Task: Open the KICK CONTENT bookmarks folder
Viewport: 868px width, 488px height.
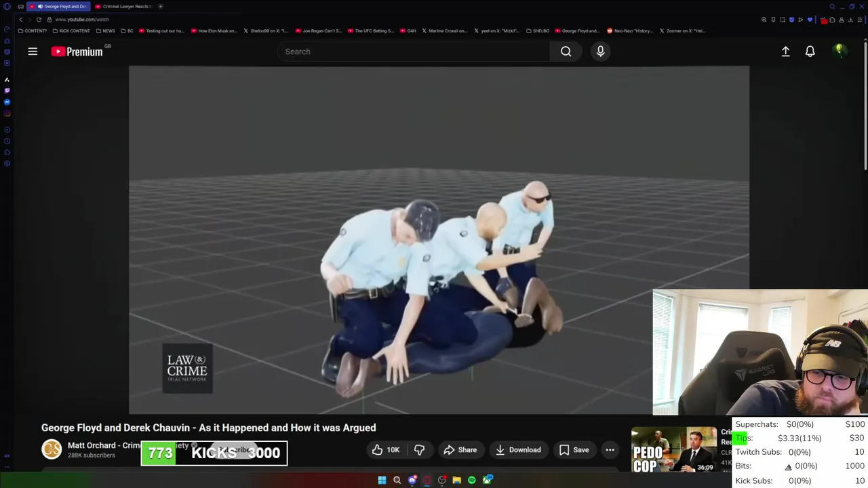Action: [x=71, y=30]
